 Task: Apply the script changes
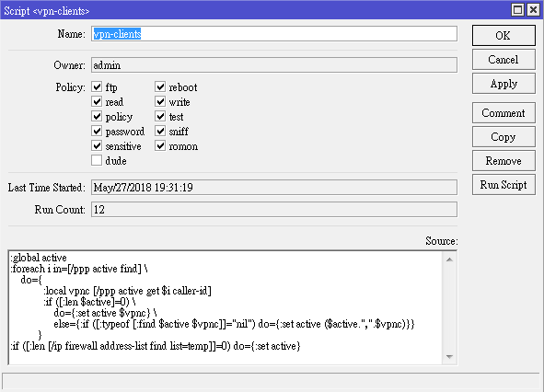[x=503, y=83]
